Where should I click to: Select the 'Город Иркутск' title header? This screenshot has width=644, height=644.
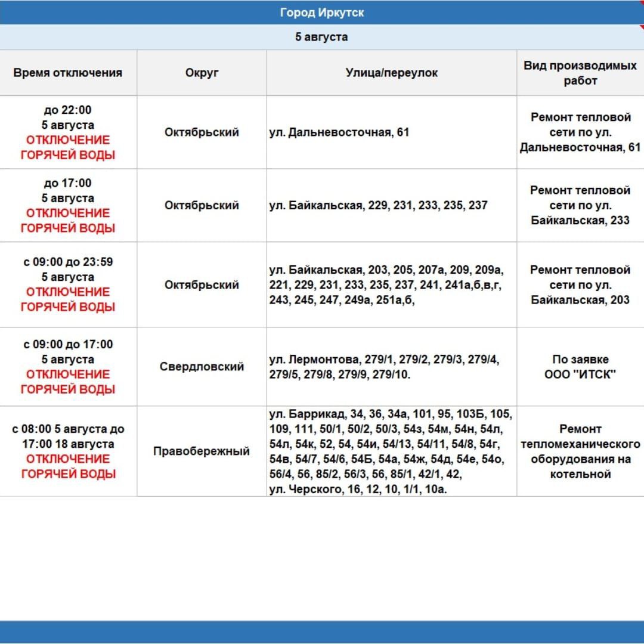coord(322,13)
